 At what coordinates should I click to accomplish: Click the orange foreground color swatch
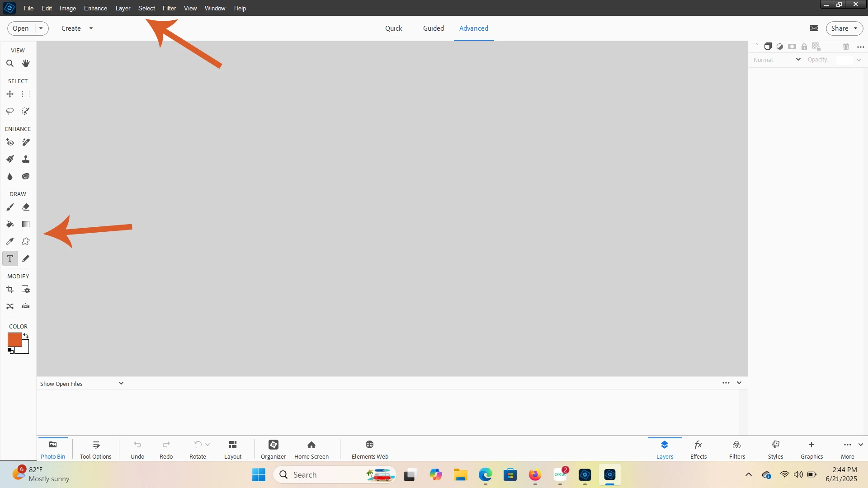click(x=14, y=340)
